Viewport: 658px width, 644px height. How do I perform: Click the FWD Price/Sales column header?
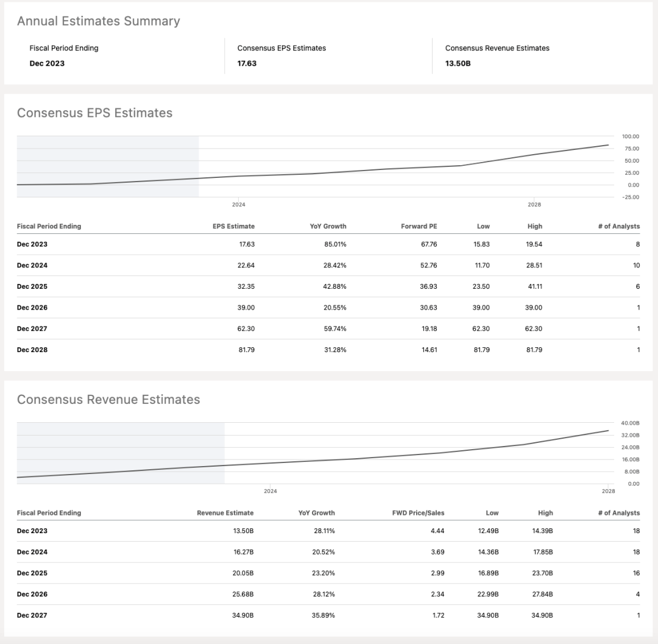[418, 513]
